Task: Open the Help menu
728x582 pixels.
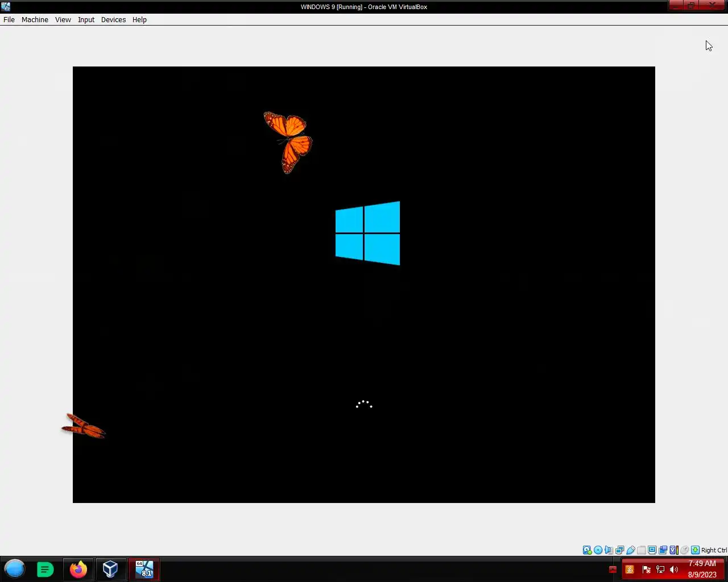Action: coord(139,19)
